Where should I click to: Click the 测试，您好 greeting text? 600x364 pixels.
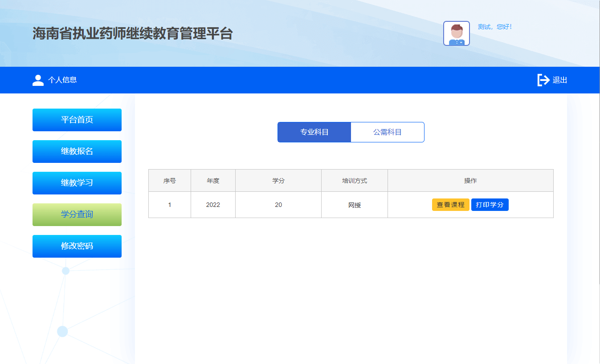pos(495,27)
